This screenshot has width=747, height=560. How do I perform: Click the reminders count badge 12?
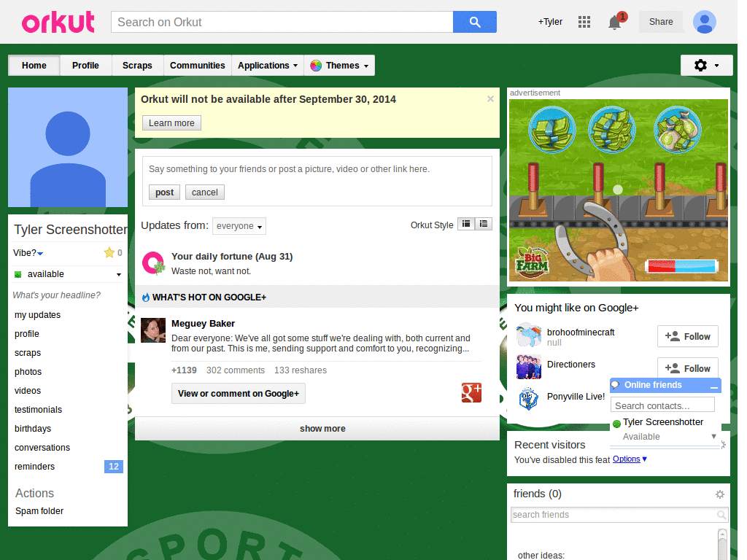click(113, 467)
